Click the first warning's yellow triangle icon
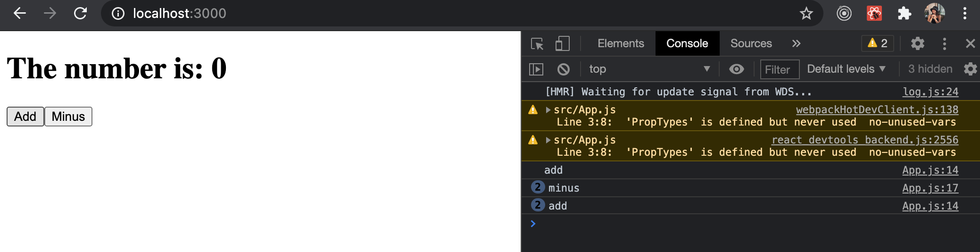This screenshot has height=252, width=980. pyautogui.click(x=533, y=110)
